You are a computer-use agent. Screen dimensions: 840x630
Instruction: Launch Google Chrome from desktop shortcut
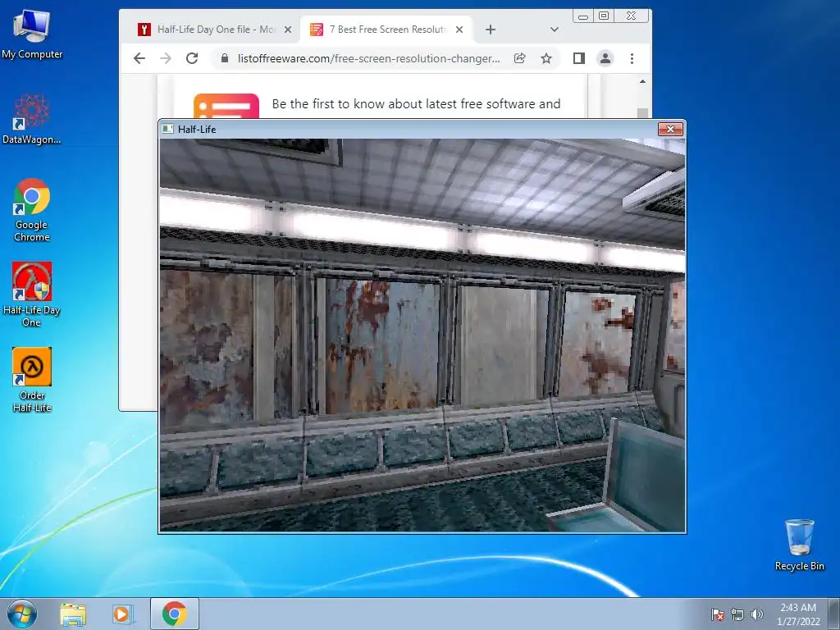(32, 210)
